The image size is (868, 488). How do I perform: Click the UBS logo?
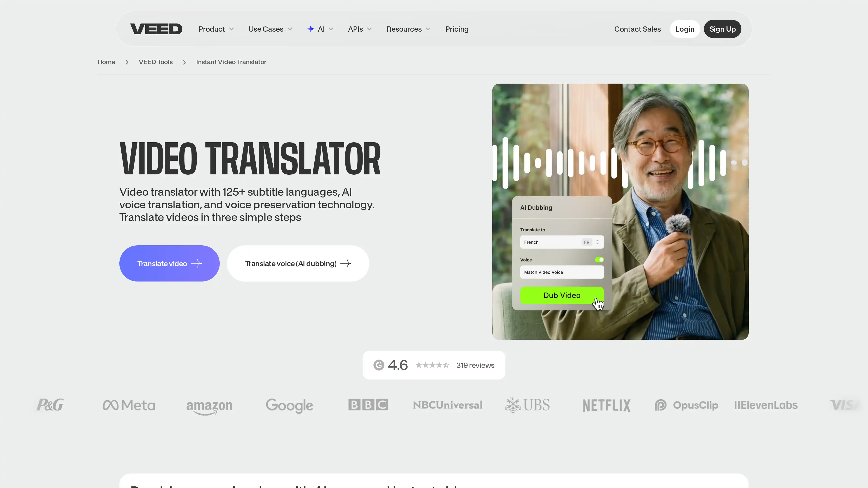pyautogui.click(x=528, y=405)
